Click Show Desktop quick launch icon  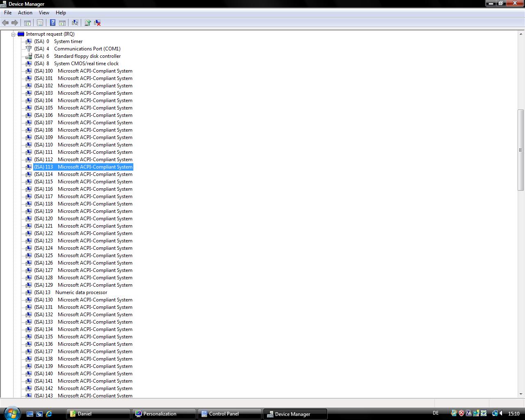[x=30, y=414]
